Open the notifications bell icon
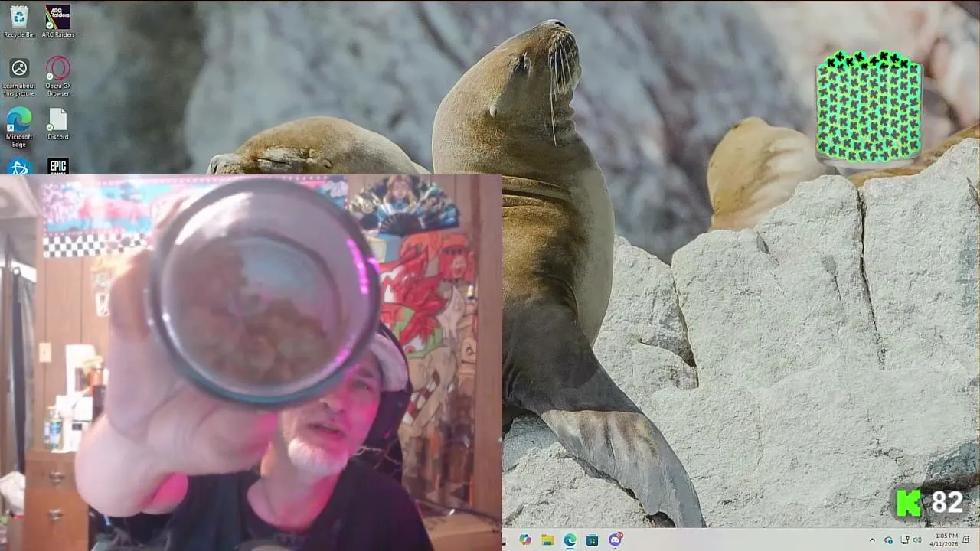The height and width of the screenshot is (551, 980). pyautogui.click(x=966, y=540)
